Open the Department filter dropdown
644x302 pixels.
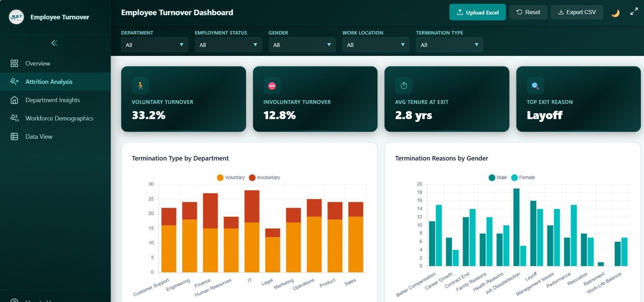[154, 44]
